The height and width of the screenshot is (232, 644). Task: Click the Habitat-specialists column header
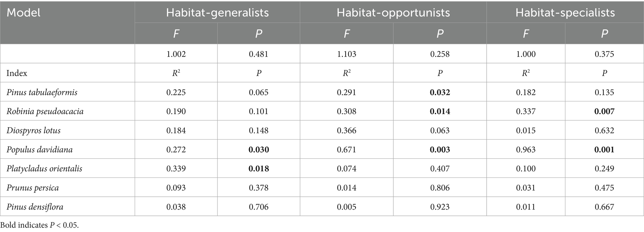(565, 13)
